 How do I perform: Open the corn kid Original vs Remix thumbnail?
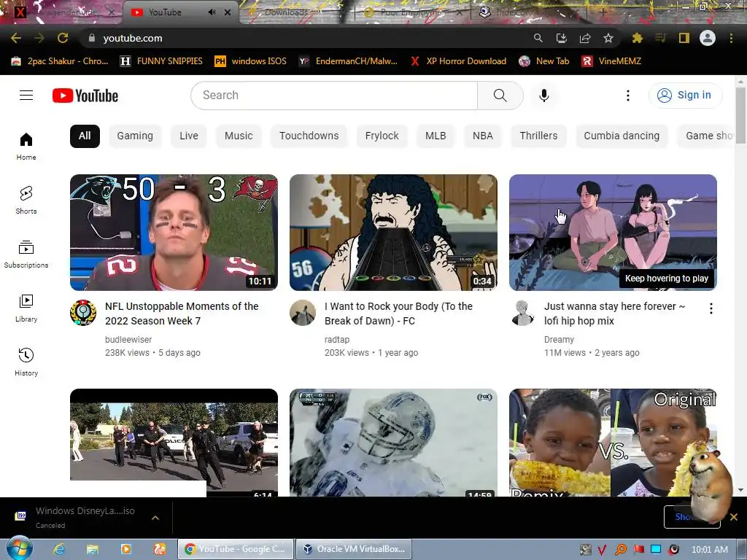[x=613, y=443]
